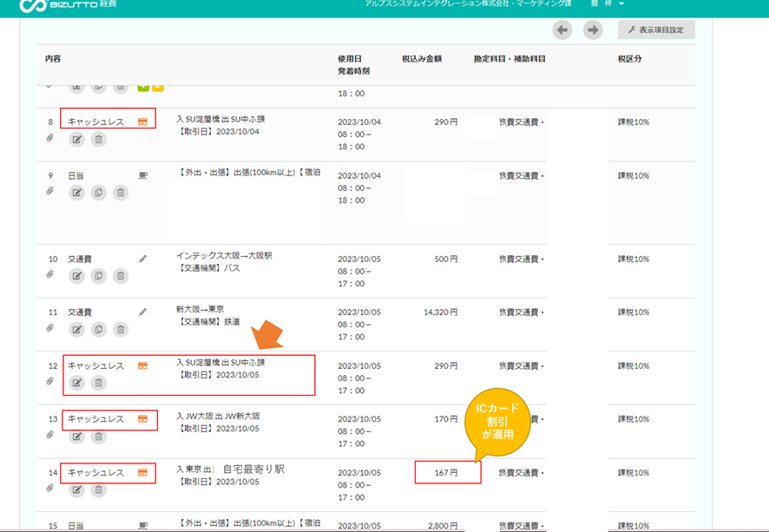This screenshot has height=532, width=769.
Task: Open 表示項目設定 display settings
Action: 656,30
